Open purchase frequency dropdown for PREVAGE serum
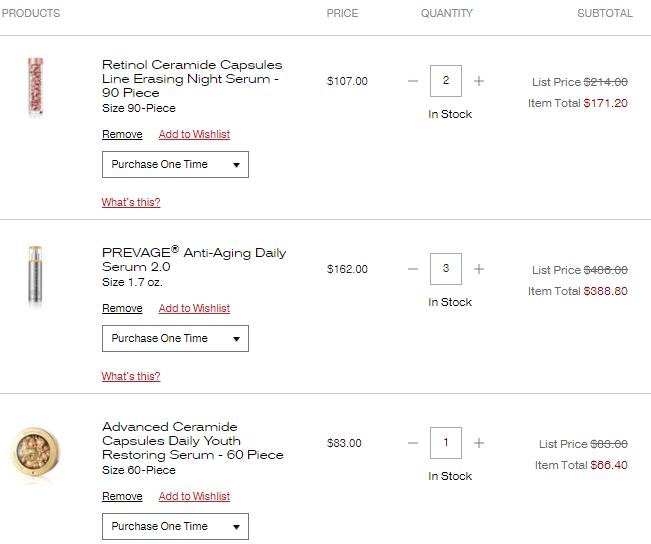The image size is (651, 544). coord(175,339)
